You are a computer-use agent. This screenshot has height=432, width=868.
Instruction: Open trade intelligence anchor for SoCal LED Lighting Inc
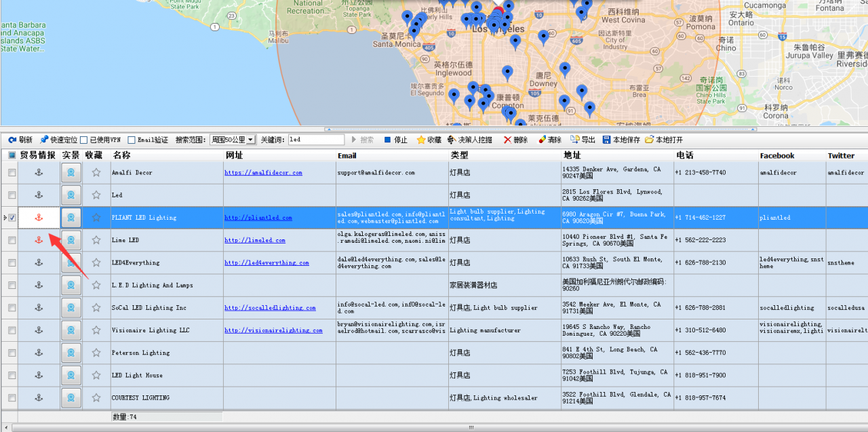coord(39,308)
